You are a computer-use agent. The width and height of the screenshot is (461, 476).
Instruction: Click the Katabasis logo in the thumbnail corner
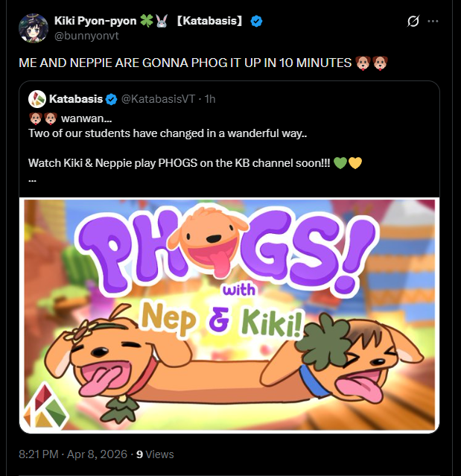45,407
